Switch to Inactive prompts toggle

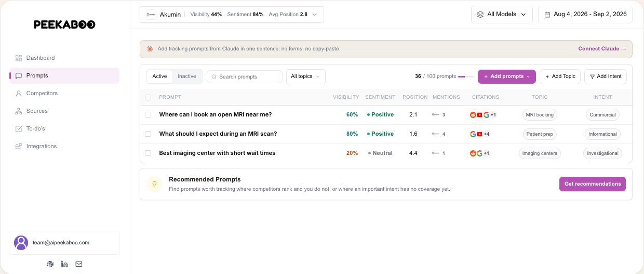click(x=187, y=76)
